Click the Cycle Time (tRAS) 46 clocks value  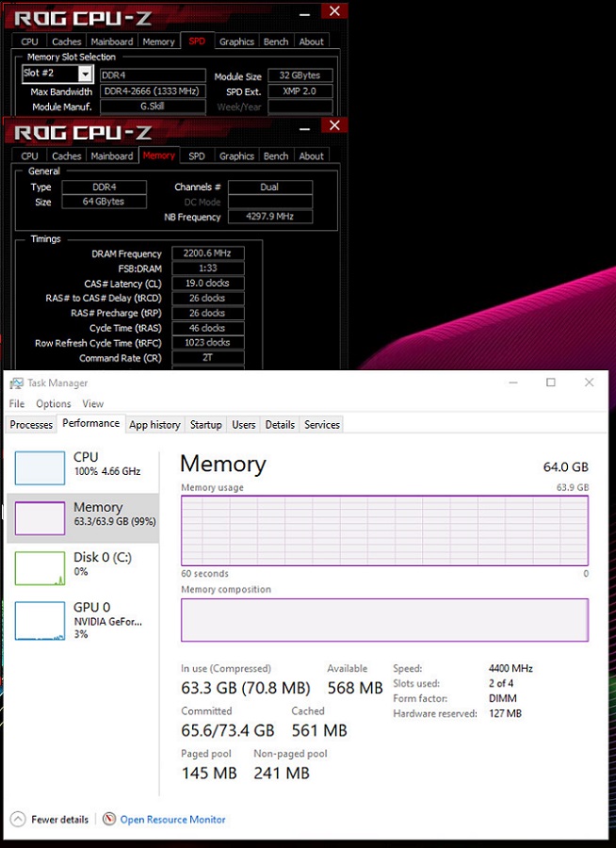click(207, 328)
